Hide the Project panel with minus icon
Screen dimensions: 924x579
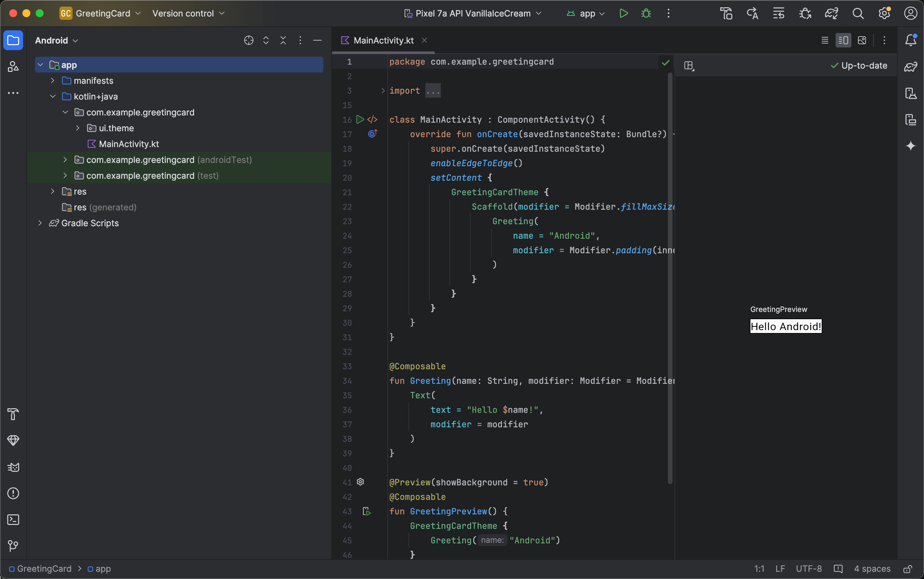[317, 40]
